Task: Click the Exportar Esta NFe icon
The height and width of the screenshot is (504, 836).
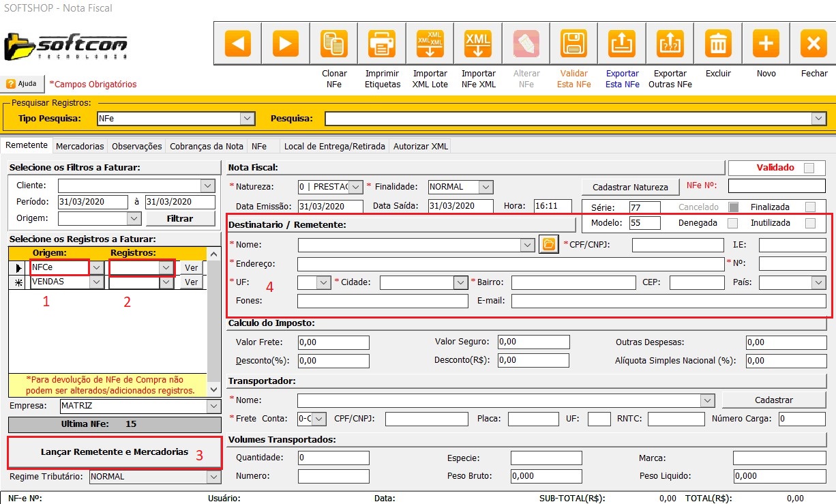Action: point(622,44)
